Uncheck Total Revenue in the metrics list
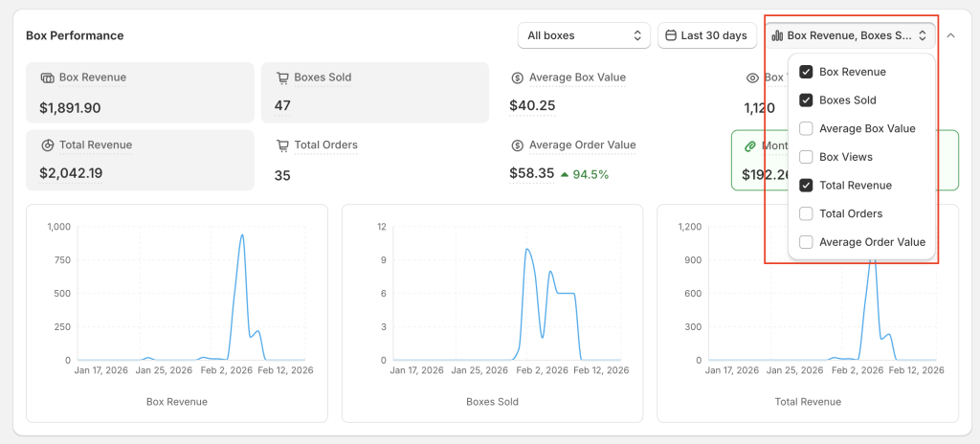980x444 pixels. tap(806, 186)
